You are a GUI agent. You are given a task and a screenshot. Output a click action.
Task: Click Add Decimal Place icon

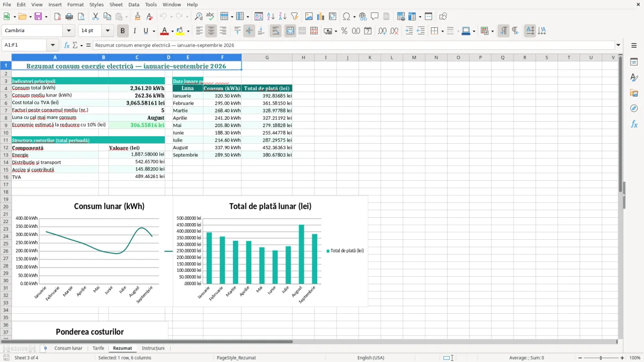(383, 31)
